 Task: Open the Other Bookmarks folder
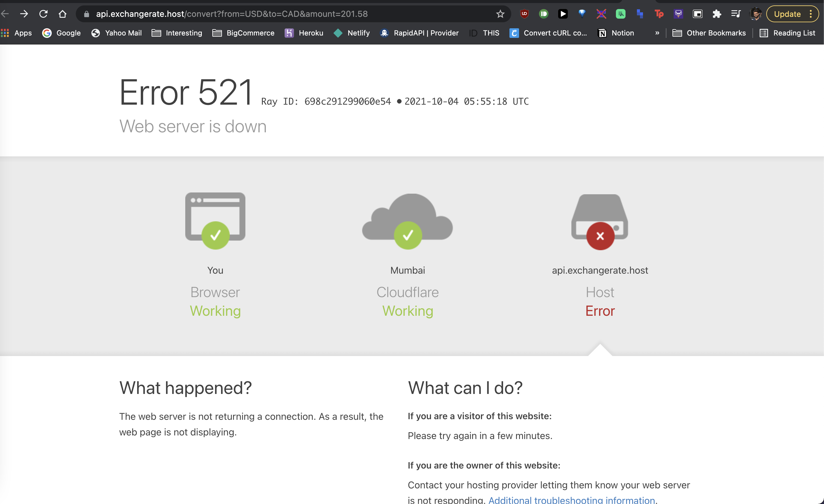pyautogui.click(x=709, y=33)
